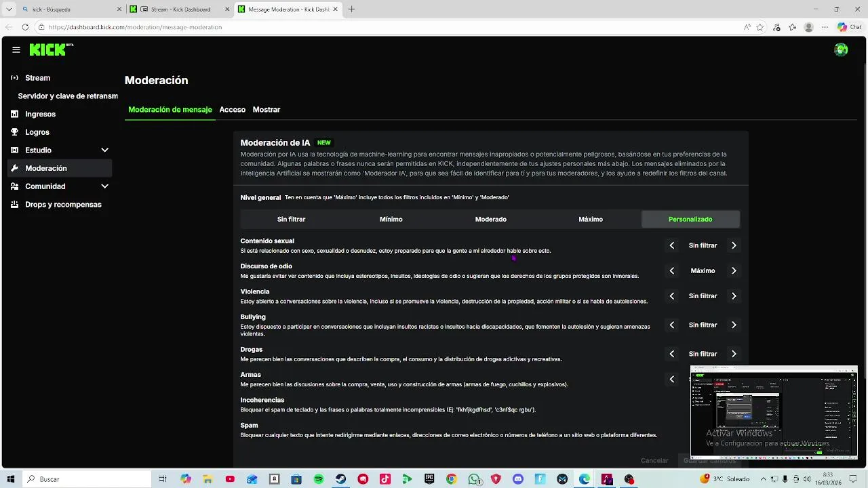Click the Moderación wrench icon

[x=14, y=168]
